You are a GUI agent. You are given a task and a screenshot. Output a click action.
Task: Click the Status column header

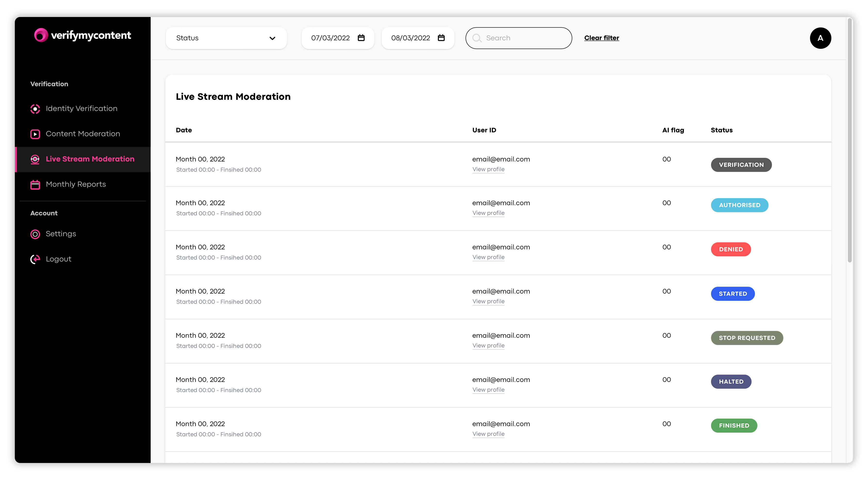coord(721,130)
